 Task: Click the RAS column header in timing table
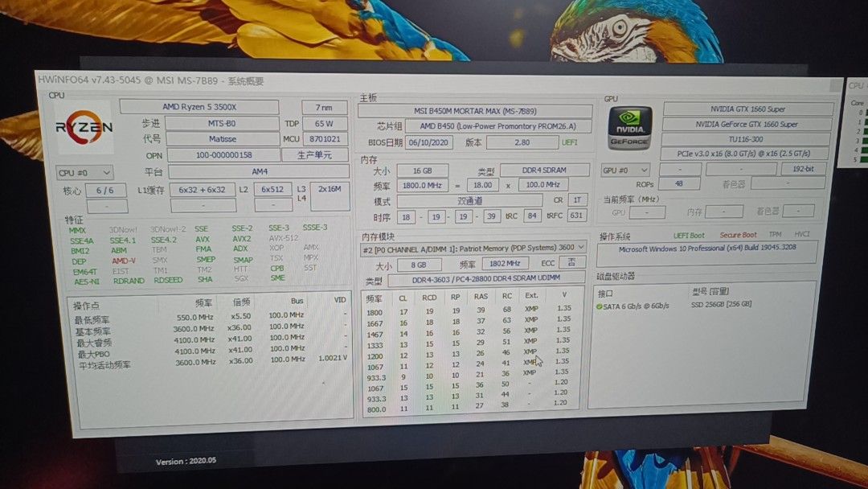481,297
